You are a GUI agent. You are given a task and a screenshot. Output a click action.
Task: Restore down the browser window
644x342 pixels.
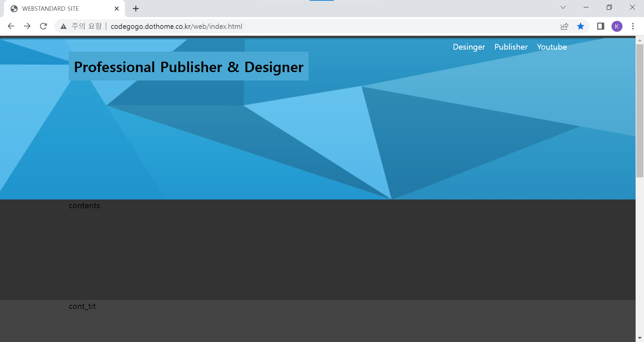click(609, 7)
